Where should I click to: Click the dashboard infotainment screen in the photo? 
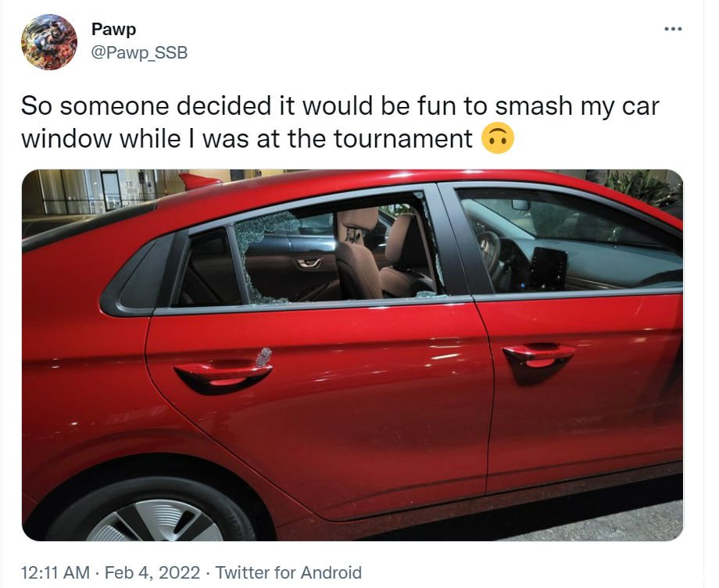[x=548, y=268]
